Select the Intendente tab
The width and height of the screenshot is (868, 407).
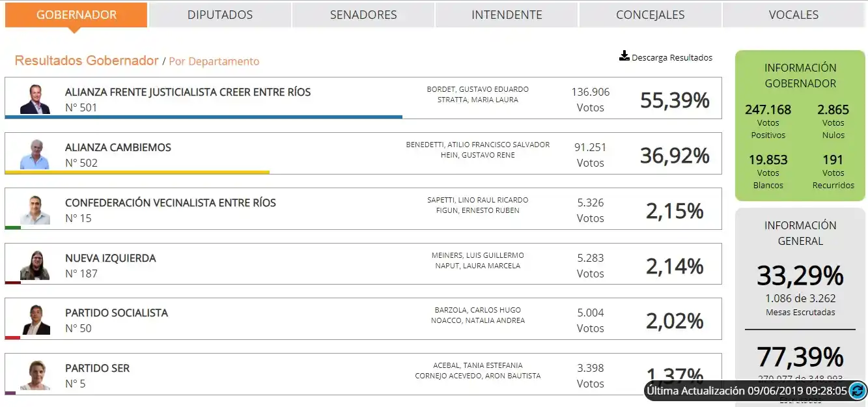point(507,15)
